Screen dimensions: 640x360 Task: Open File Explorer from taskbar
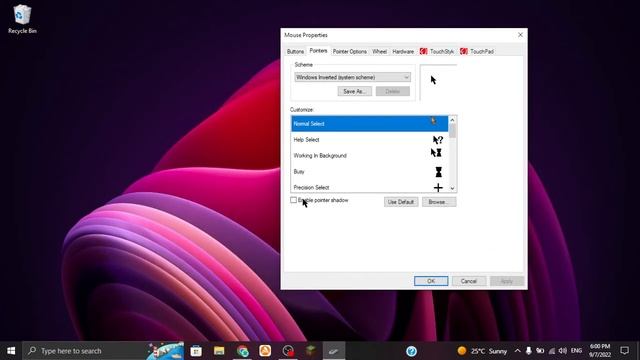click(x=219, y=351)
